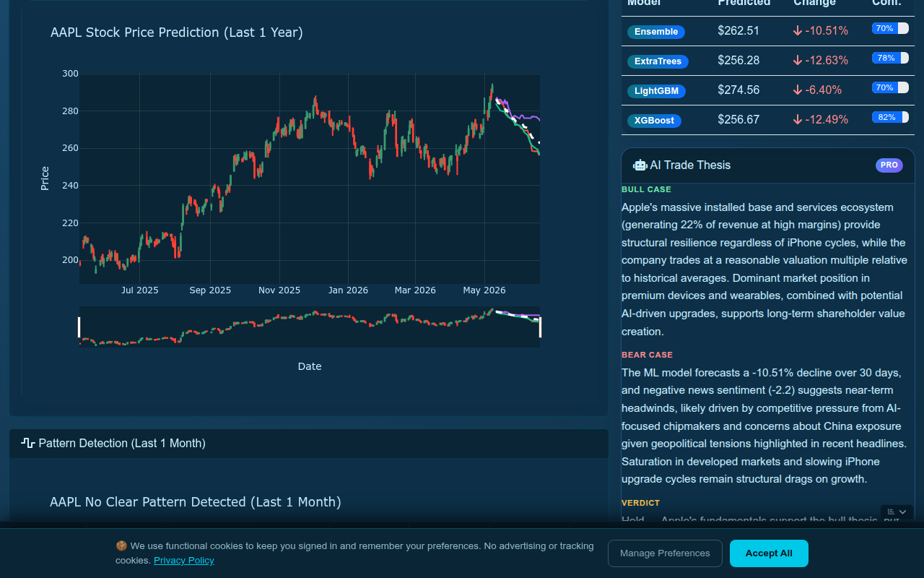Click the -10.51% change in the Ensemble row

coord(827,31)
